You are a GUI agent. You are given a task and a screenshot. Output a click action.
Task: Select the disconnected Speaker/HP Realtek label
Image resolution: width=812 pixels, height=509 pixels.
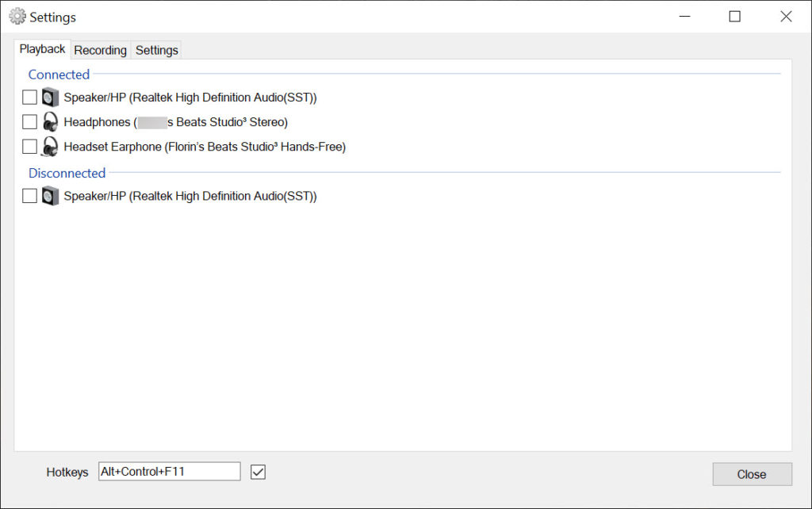[190, 196]
